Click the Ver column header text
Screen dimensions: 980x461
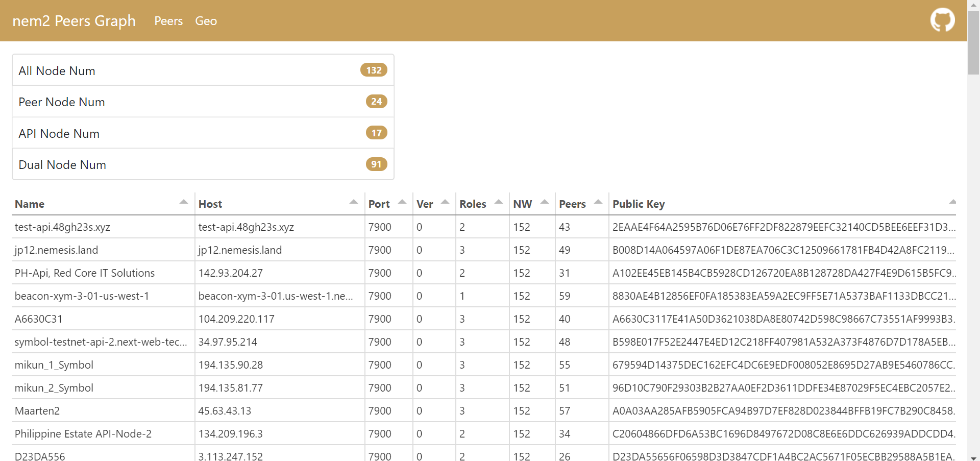point(425,204)
